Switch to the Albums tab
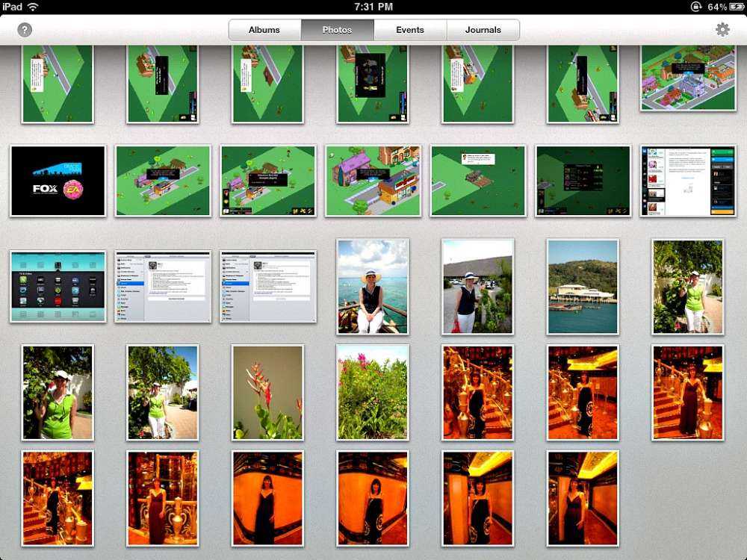The width and height of the screenshot is (747, 560). 264,30
